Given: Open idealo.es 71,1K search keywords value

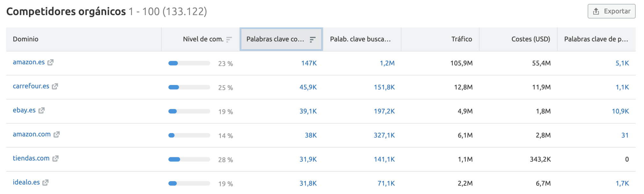Looking at the screenshot, I should 386,183.
